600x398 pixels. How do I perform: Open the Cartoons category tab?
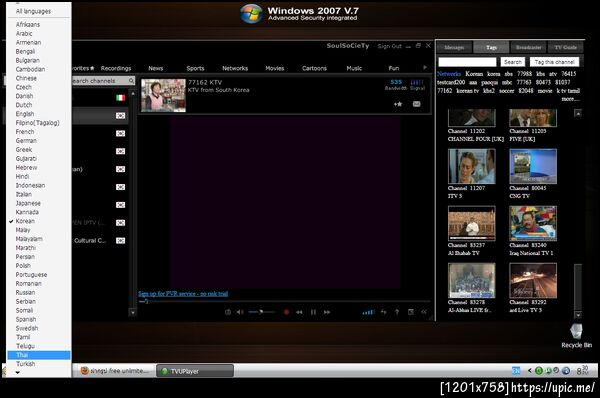click(315, 69)
